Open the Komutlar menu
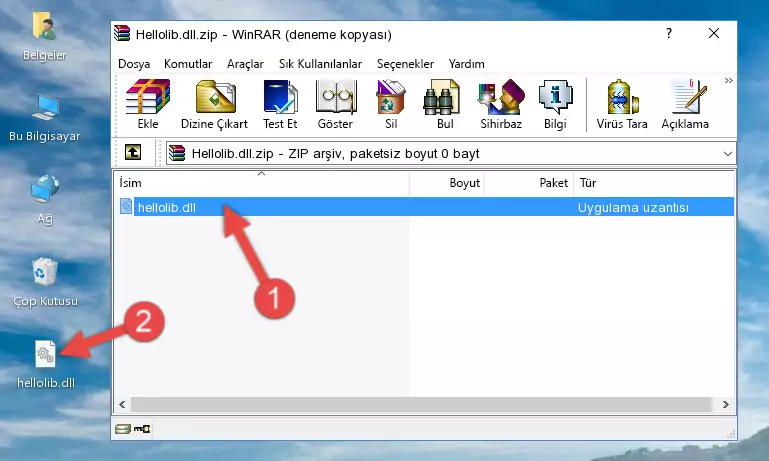 coord(188,64)
